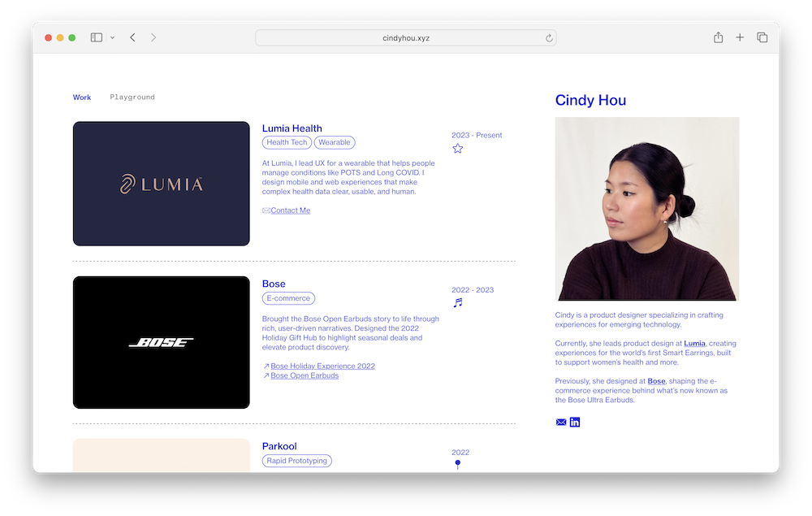Open the Contact Me link
The width and height of the screenshot is (812, 516).
(x=290, y=210)
